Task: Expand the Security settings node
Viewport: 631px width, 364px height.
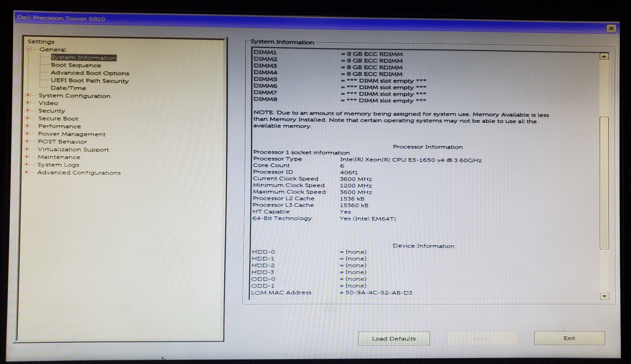Action: [28, 111]
